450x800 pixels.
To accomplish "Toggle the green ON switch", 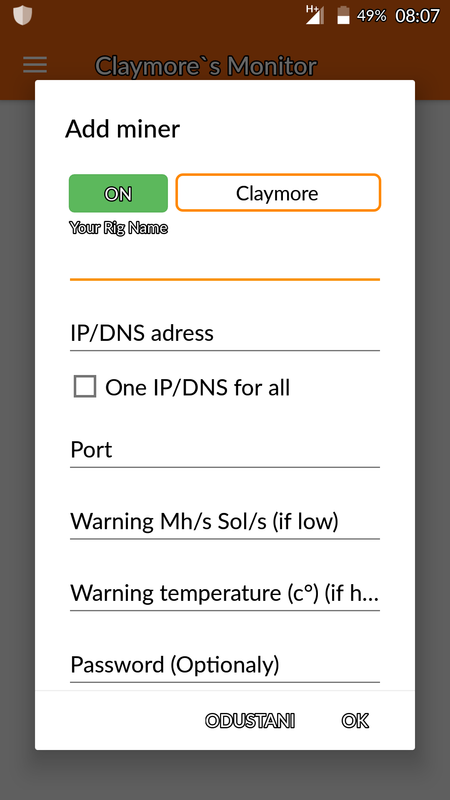I will (x=118, y=193).
